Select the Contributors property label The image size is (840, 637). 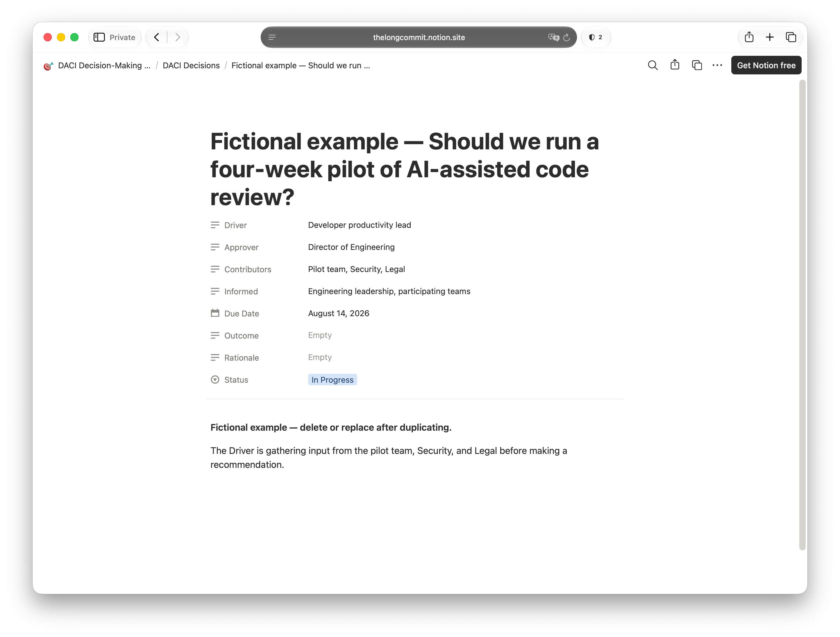[x=248, y=269]
